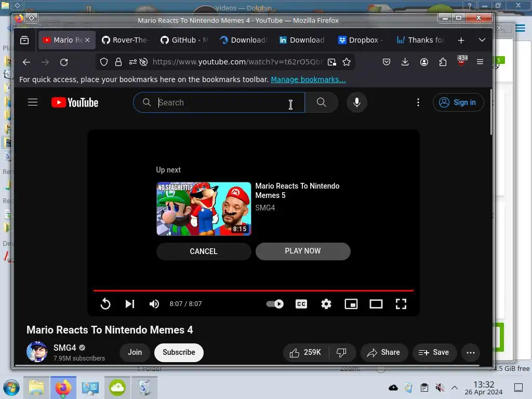Enable miniplayer mode

351,303
